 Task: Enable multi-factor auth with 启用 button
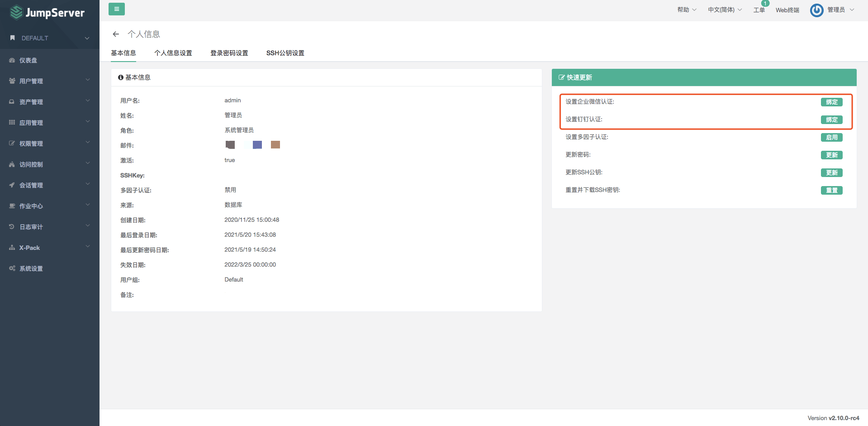pos(831,137)
